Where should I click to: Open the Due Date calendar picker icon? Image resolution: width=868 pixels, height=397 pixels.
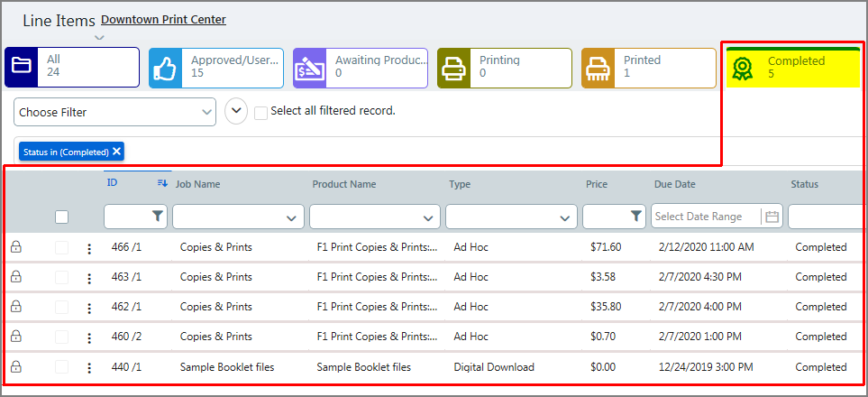point(772,217)
